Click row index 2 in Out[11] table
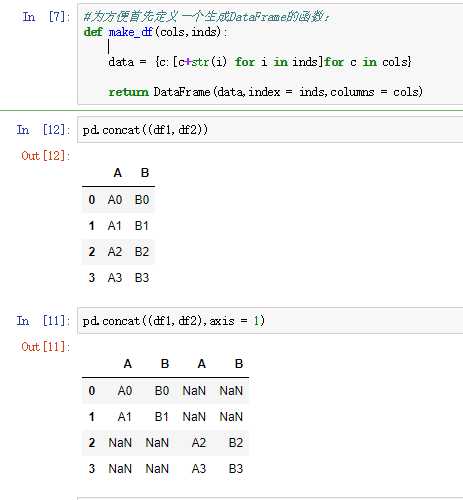Image resolution: width=463 pixels, height=500 pixels. 92,443
